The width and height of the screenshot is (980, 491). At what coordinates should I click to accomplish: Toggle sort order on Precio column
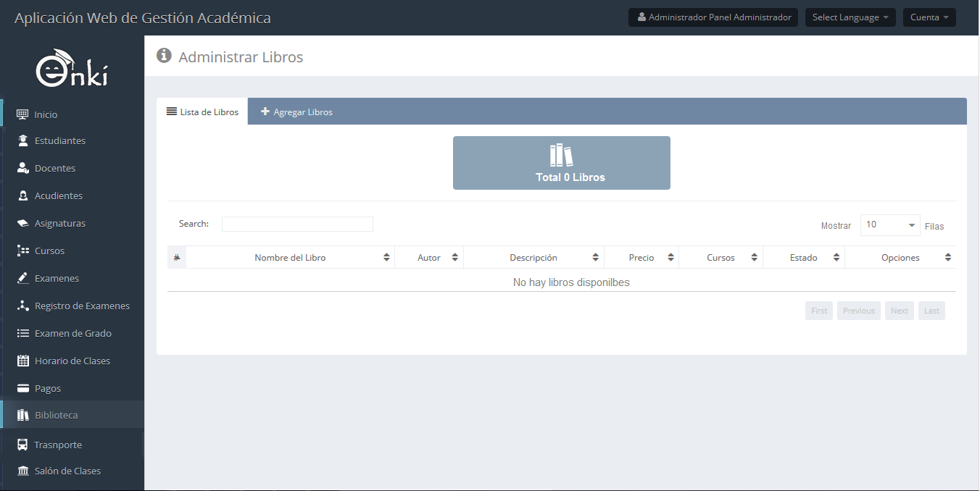click(641, 258)
